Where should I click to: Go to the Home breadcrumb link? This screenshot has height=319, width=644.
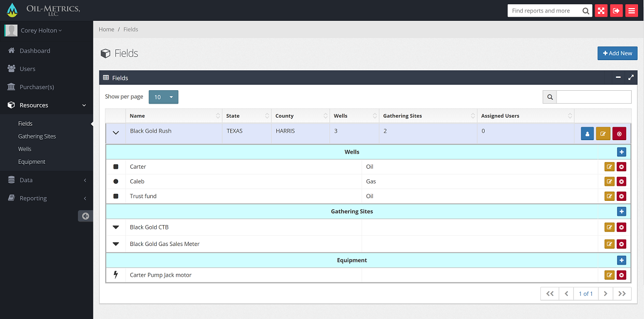coord(106,30)
